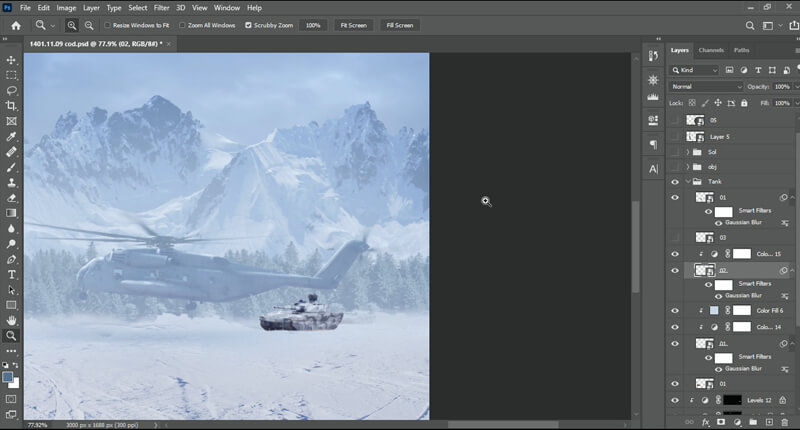The height and width of the screenshot is (430, 800).
Task: Select the Eraser tool
Action: click(11, 198)
